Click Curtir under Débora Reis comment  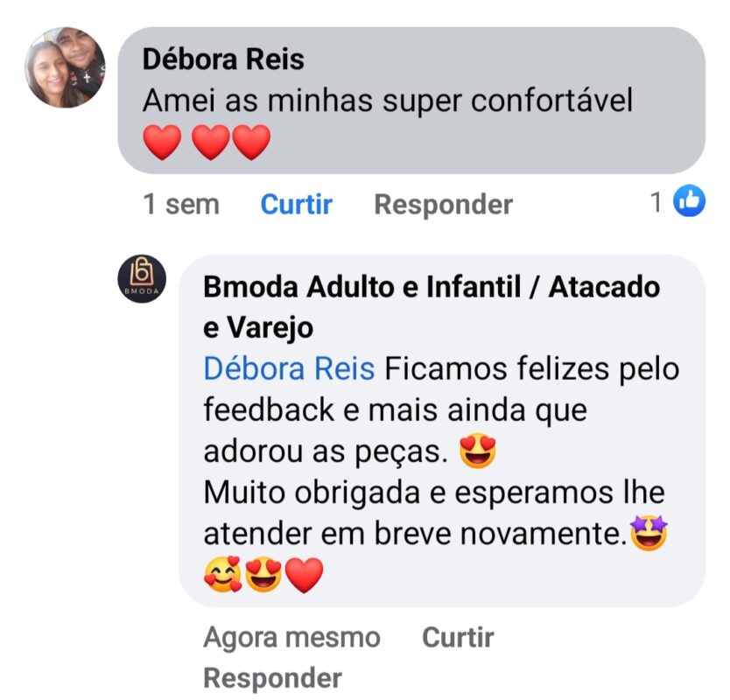pyautogui.click(x=296, y=204)
